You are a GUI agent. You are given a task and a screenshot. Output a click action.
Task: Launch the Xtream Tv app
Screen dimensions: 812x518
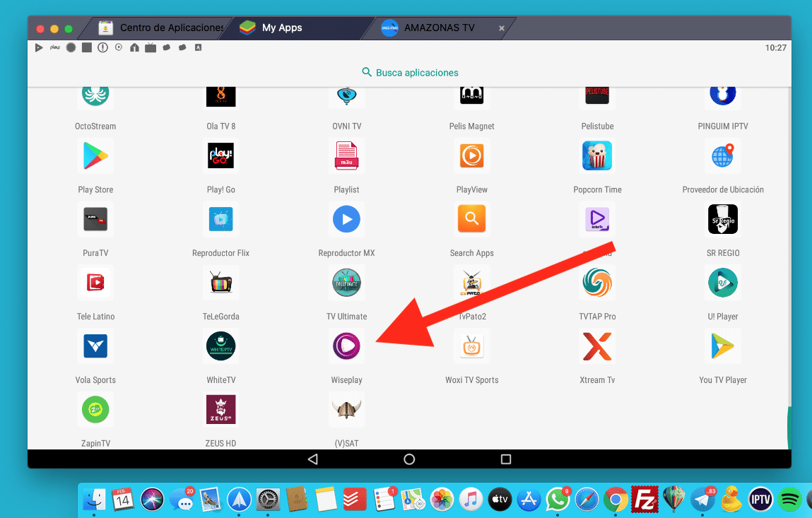click(x=597, y=346)
